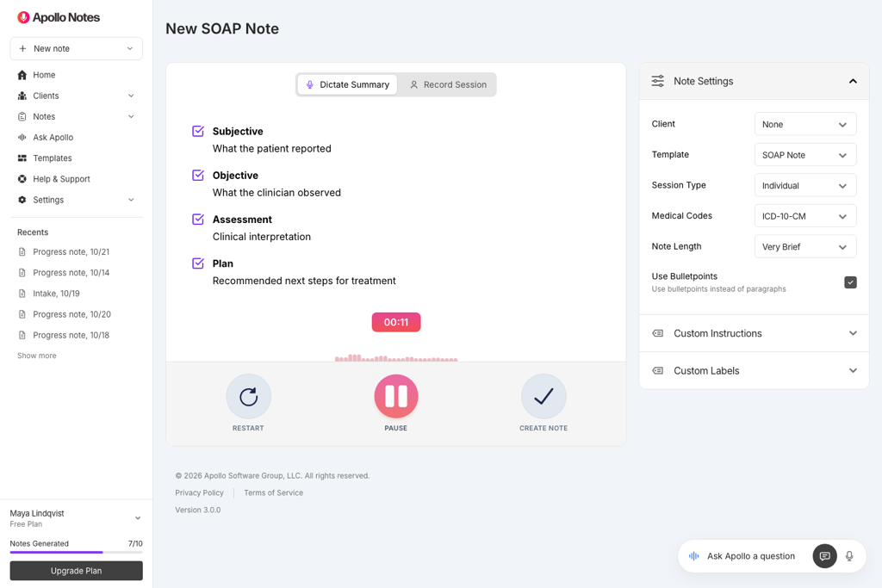
Task: Uncheck the Subjective section checkbox
Action: [198, 131]
